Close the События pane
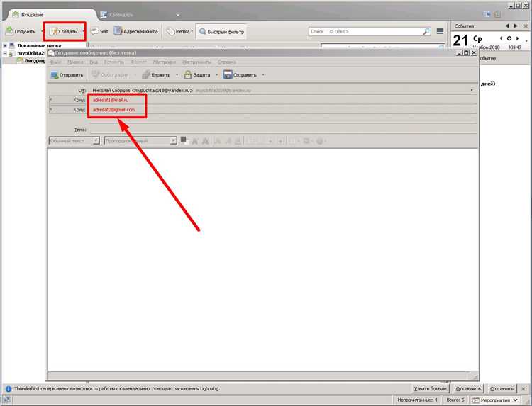The image size is (532, 406). [x=526, y=26]
